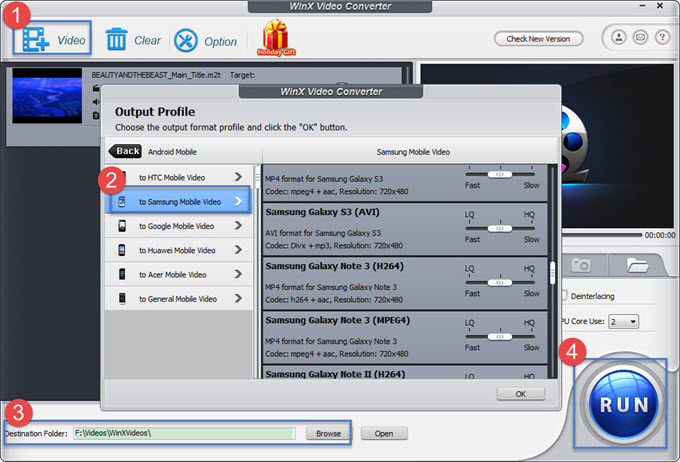Minimize the WinX Video Converter window
This screenshot has height=462, width=680.
point(643,6)
